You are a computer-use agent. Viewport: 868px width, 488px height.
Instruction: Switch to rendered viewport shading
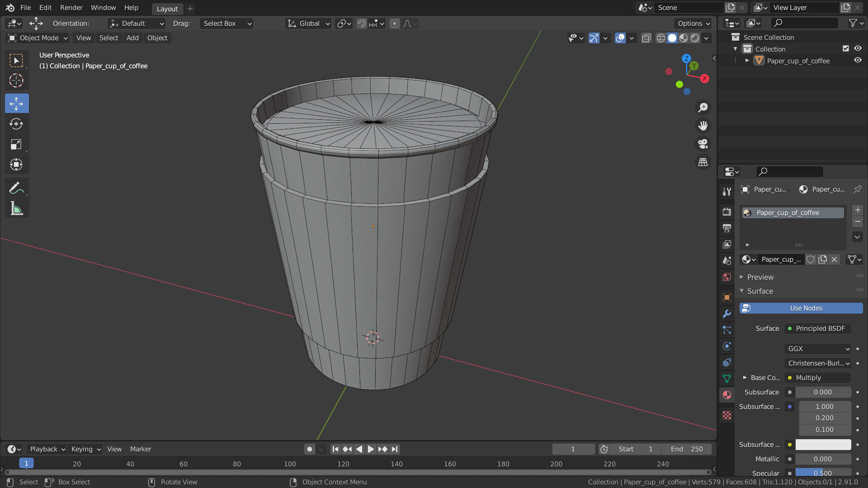(695, 38)
